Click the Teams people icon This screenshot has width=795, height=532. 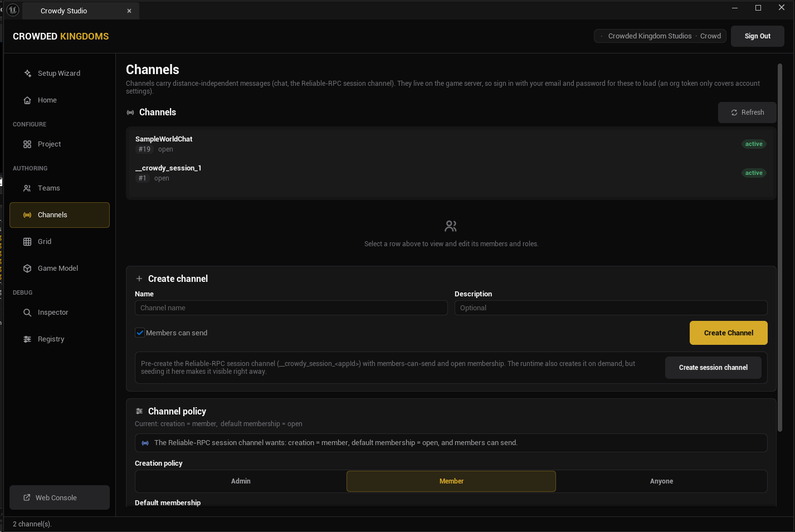[27, 188]
